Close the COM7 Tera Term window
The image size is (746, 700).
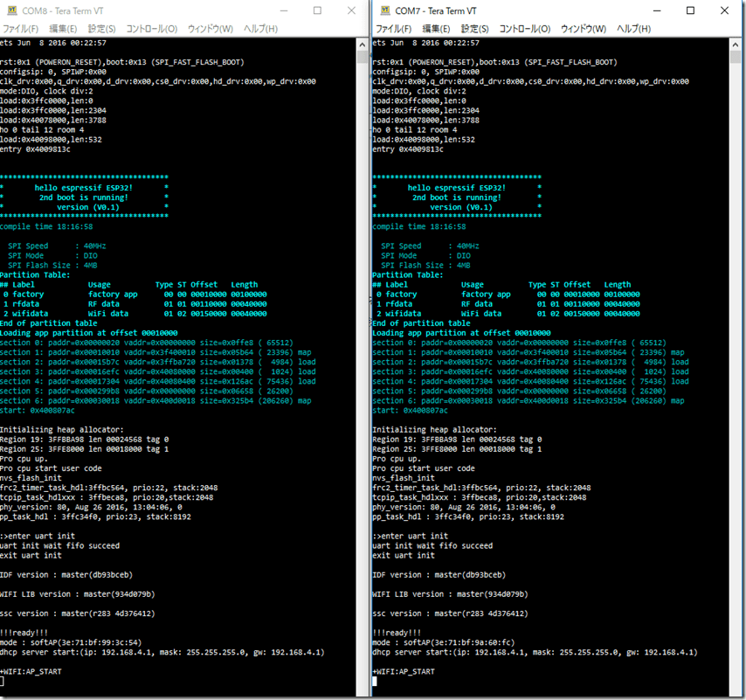724,10
